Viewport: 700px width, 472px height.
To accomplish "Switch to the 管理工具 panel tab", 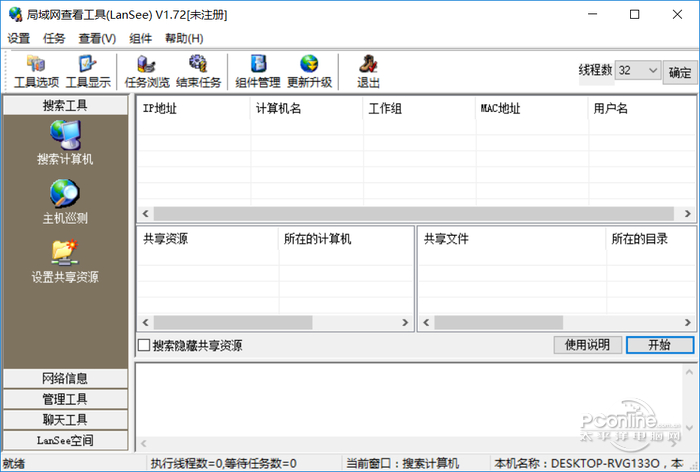I will click(x=65, y=399).
